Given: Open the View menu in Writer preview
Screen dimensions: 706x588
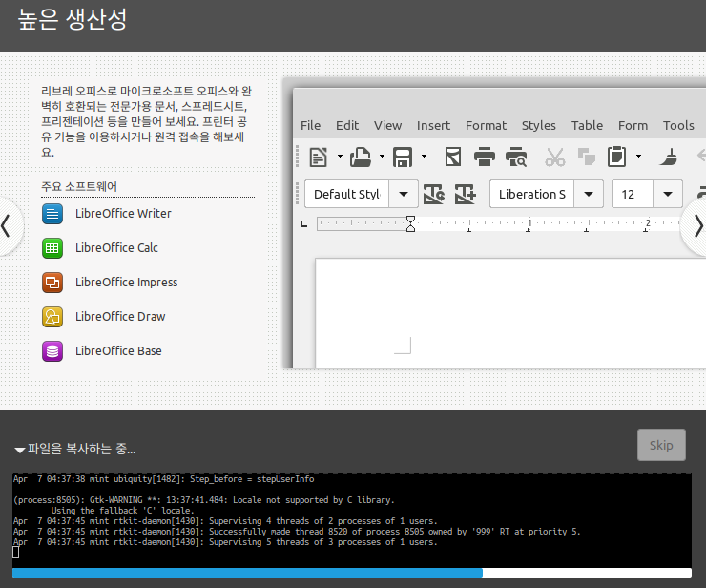Looking at the screenshot, I should (387, 126).
